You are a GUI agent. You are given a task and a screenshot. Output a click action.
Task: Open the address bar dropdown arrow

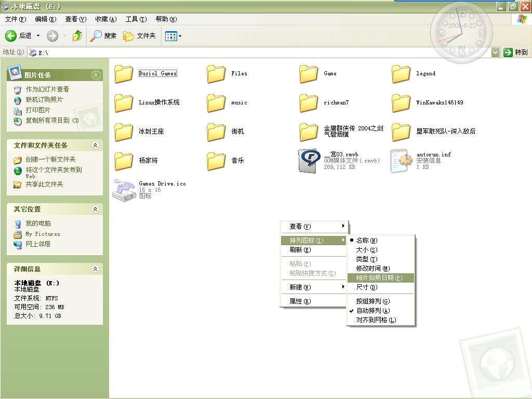pyautogui.click(x=495, y=52)
